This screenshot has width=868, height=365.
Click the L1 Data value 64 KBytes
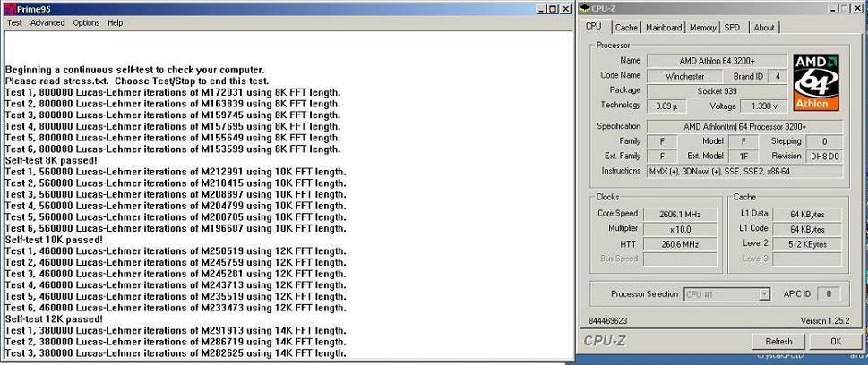click(806, 214)
